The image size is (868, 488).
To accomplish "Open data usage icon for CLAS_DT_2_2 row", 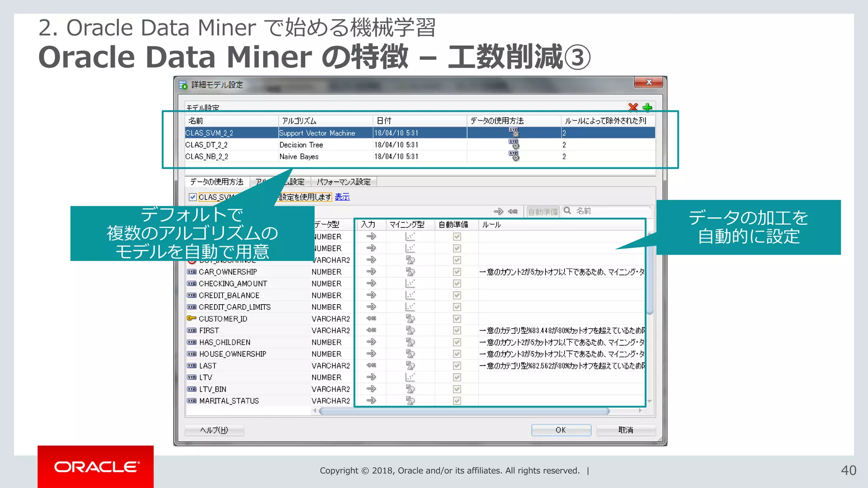I will (514, 144).
